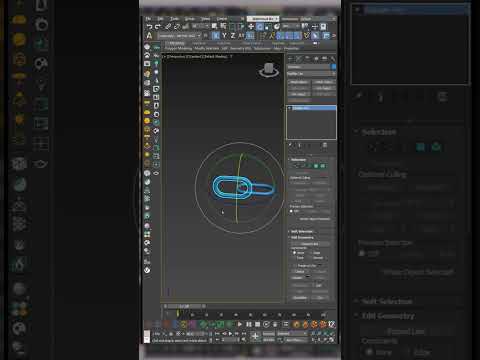Open the Modifier List dropdown
This screenshot has width=480, height=360.
[312, 74]
